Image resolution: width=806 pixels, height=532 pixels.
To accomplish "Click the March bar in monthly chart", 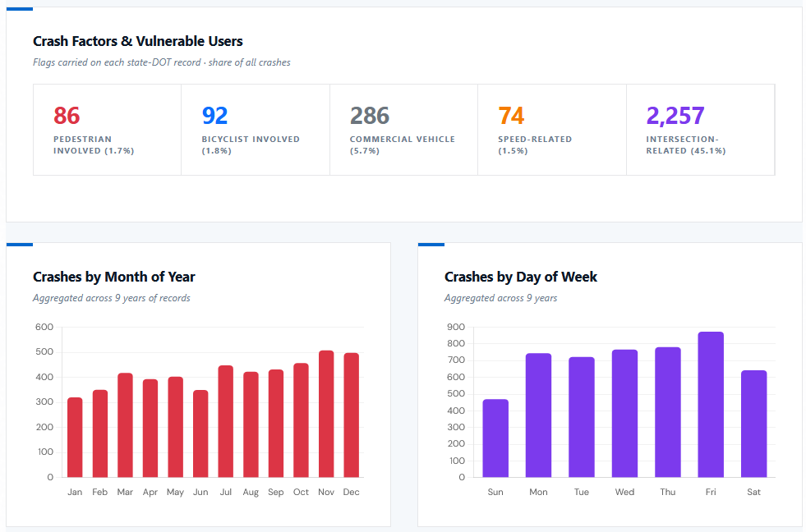I will click(x=126, y=425).
